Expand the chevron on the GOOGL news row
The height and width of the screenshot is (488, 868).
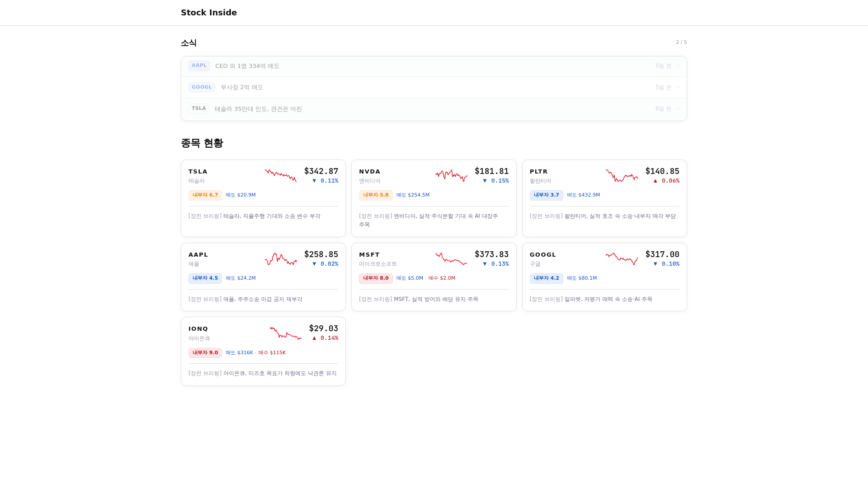click(678, 88)
